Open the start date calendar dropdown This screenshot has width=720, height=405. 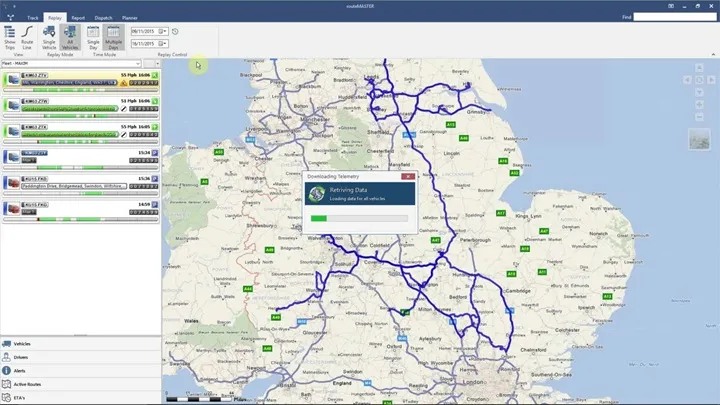[162, 31]
